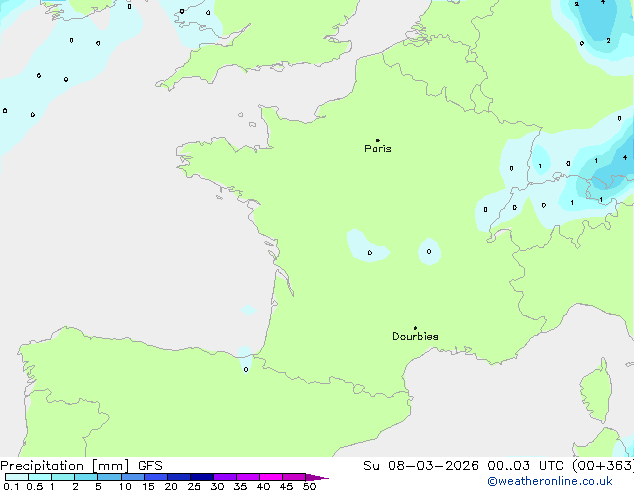The width and height of the screenshot is (634, 490).
Task: Click the legend label 25
Action: [x=194, y=486]
